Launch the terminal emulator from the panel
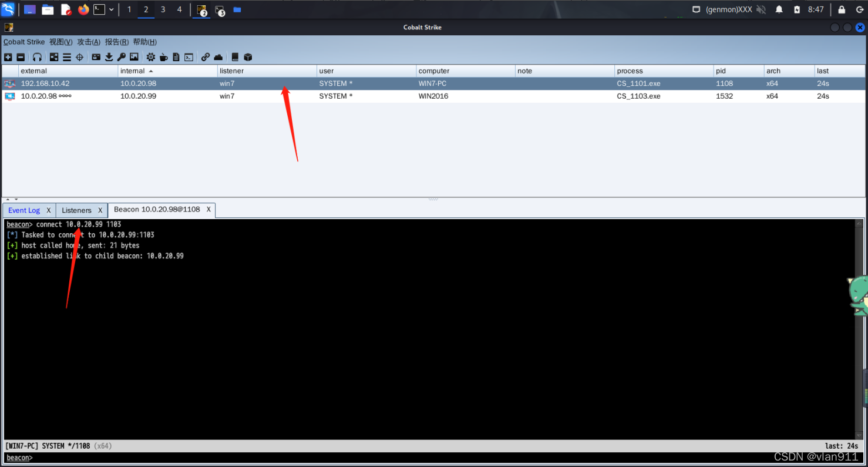The image size is (868, 467). tap(99, 9)
